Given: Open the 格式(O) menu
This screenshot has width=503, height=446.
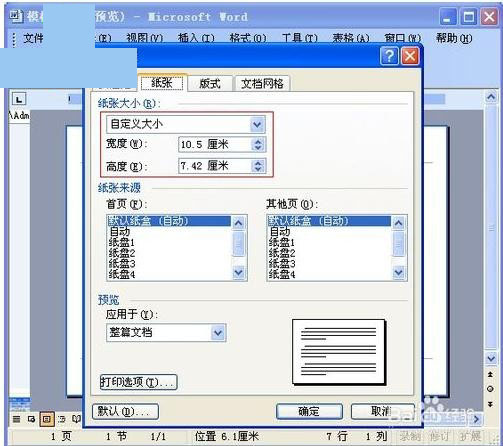Looking at the screenshot, I should click(248, 39).
